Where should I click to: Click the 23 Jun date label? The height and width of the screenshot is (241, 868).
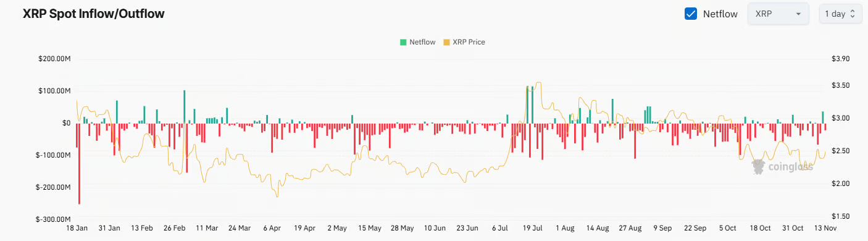pos(467,228)
